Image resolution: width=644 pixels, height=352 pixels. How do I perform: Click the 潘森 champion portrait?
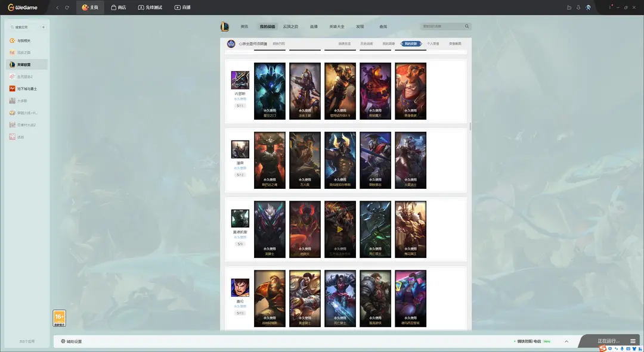(240, 149)
